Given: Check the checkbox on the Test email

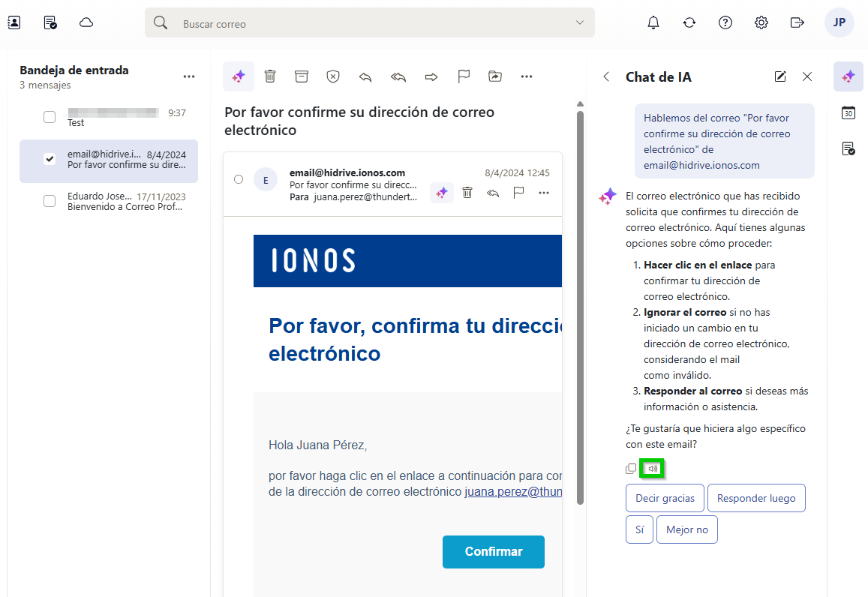Looking at the screenshot, I should 50,117.
